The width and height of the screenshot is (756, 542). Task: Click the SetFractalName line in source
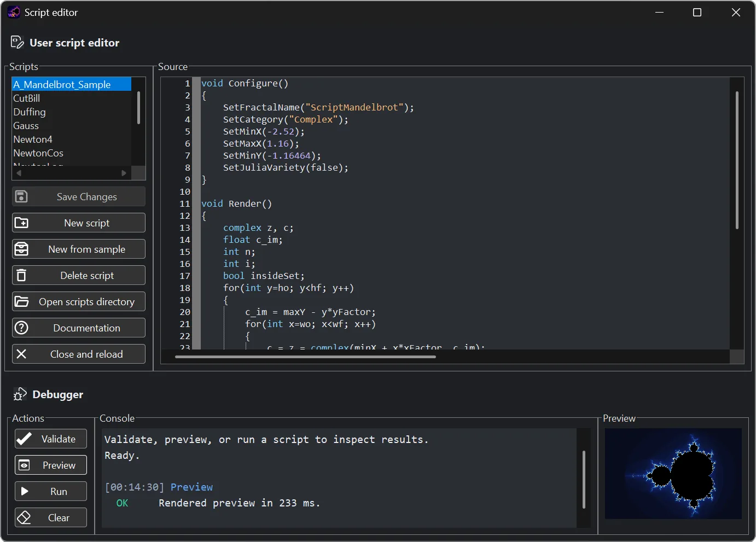click(x=318, y=107)
